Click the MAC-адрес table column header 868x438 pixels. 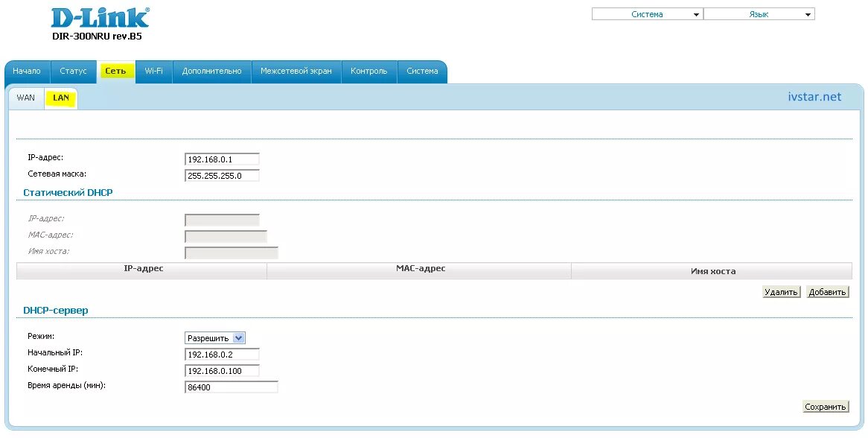coord(420,270)
